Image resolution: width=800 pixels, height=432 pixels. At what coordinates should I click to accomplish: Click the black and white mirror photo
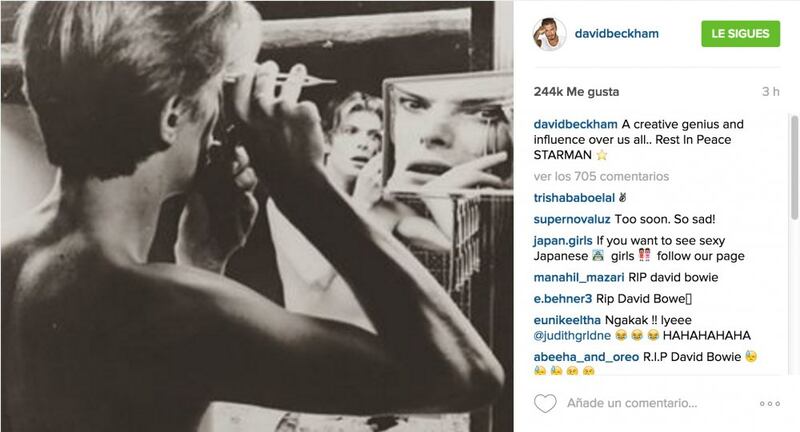(x=257, y=216)
